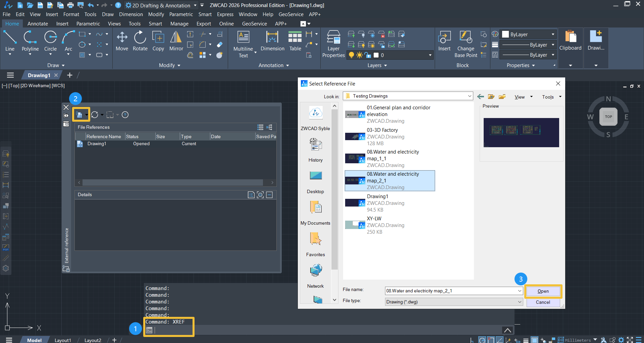Expand the Look in folder dropdown
644x343 pixels.
point(470,96)
